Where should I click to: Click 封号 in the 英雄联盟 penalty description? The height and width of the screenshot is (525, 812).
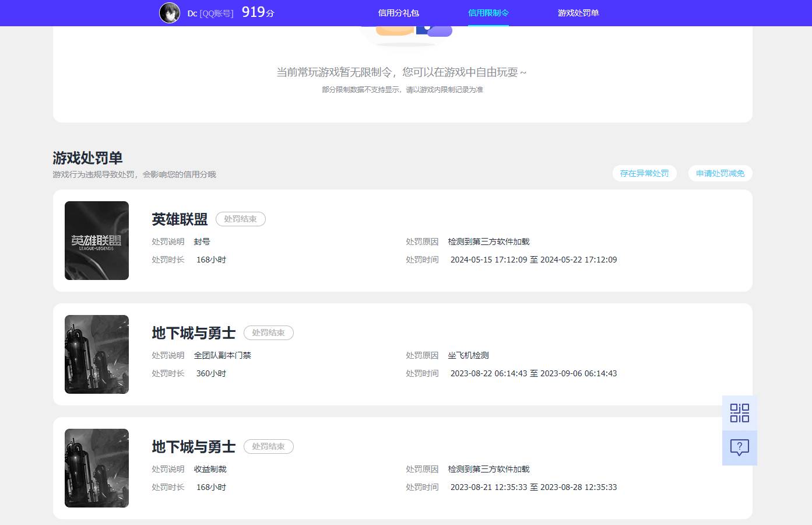(201, 242)
